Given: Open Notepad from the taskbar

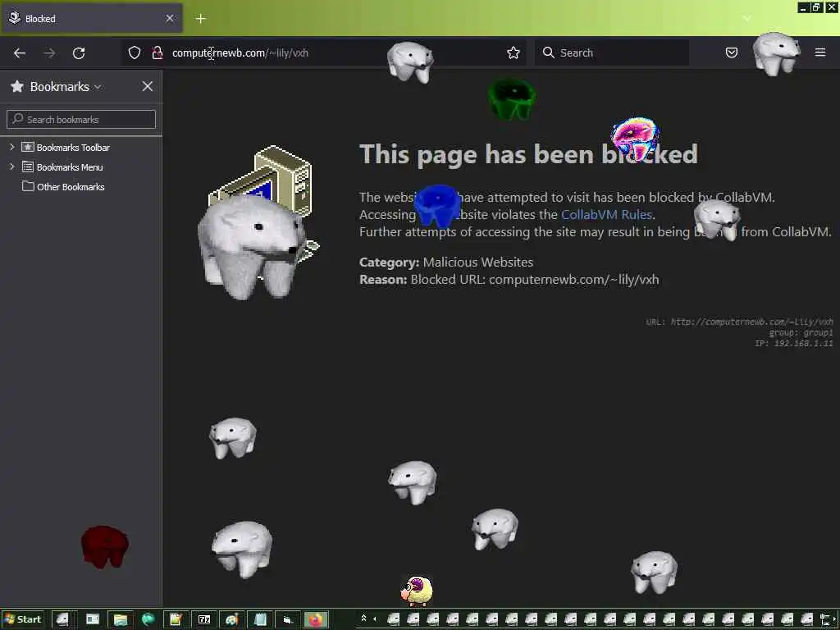Looking at the screenshot, I should click(x=260, y=619).
